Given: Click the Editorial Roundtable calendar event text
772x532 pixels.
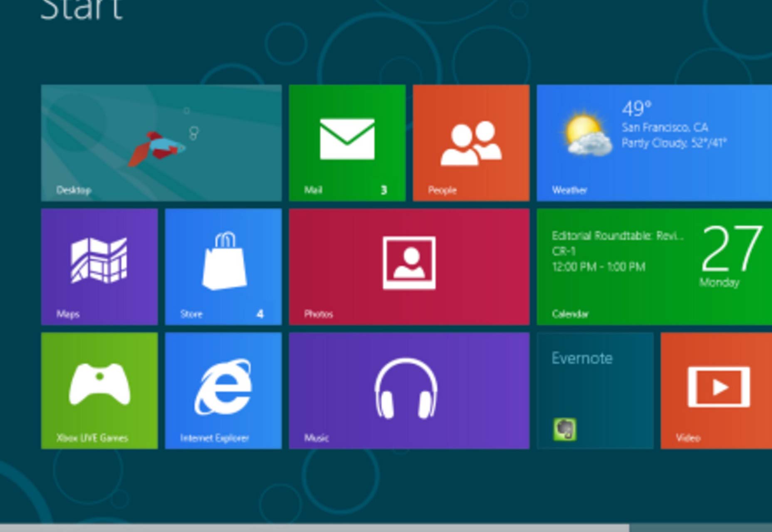Looking at the screenshot, I should [618, 236].
